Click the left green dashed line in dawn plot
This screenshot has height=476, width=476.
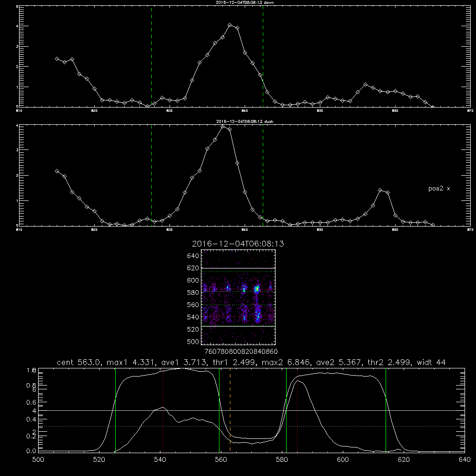(151, 56)
